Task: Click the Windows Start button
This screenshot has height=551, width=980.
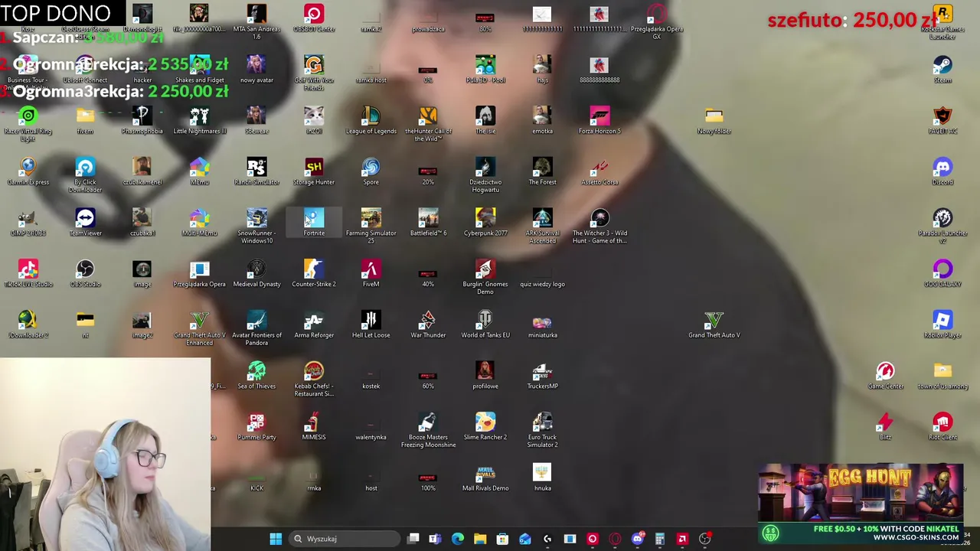Action: (276, 539)
